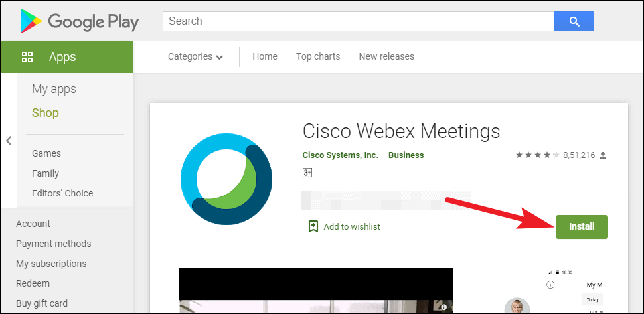Open the Business category link
Screen dimensions: 644x314
pos(406,155)
